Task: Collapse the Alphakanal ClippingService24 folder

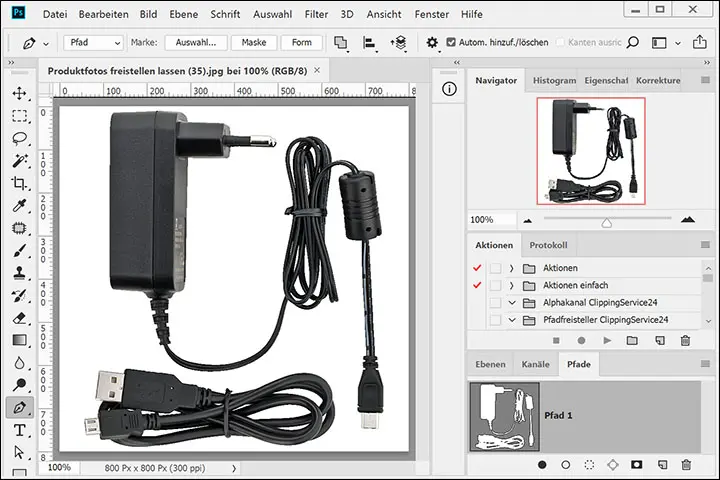Action: click(x=511, y=302)
